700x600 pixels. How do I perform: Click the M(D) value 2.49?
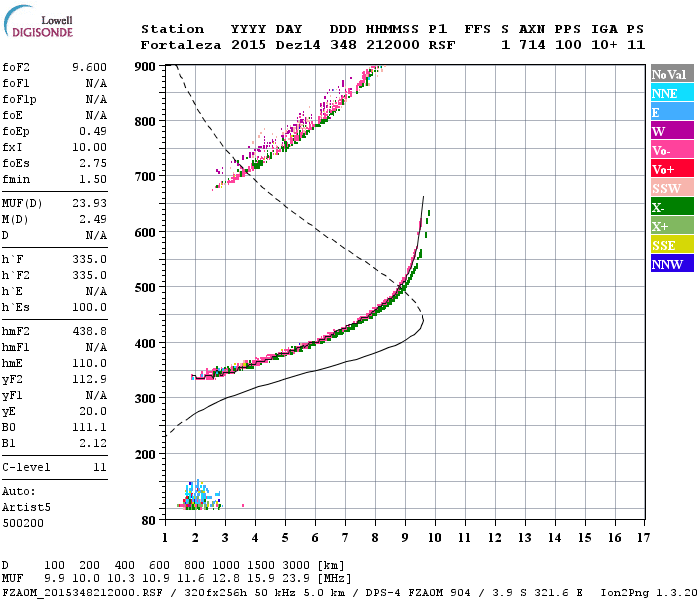pos(93,219)
